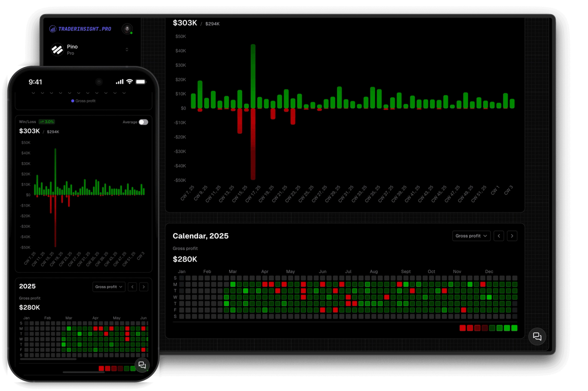Click the previous arrow beside Calendar 2025
Screen dimensions: 588x391
(498, 236)
